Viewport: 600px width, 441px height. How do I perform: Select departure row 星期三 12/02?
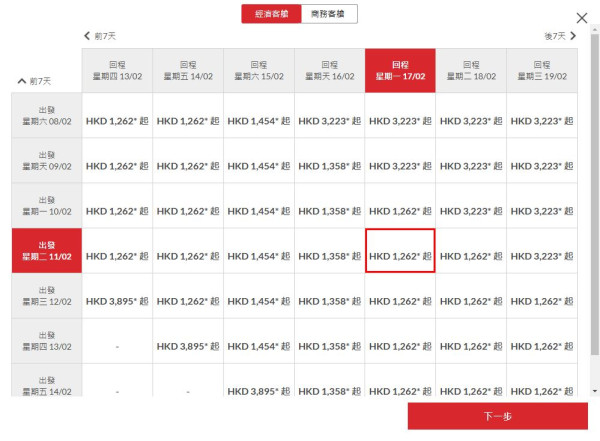(x=47, y=296)
